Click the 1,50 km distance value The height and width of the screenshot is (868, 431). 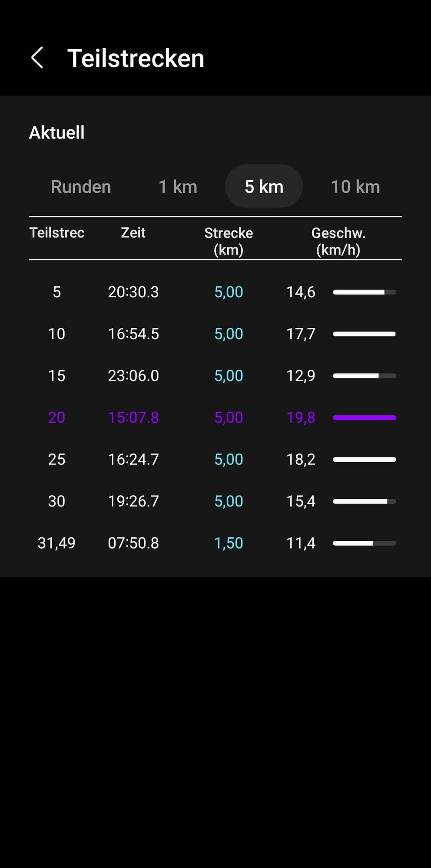(229, 543)
